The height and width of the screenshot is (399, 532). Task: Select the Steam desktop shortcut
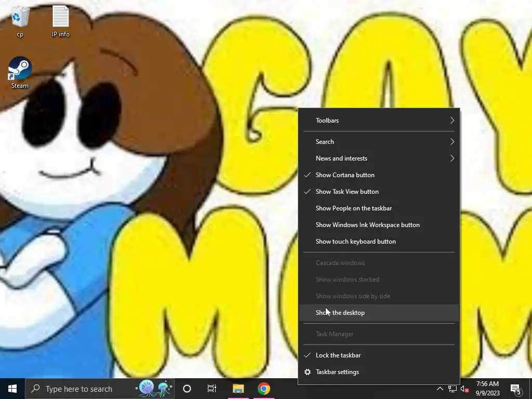20,73
